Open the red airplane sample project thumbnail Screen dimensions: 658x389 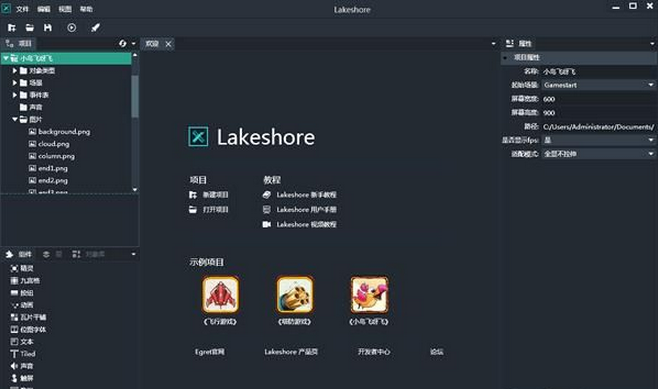pyautogui.click(x=220, y=295)
